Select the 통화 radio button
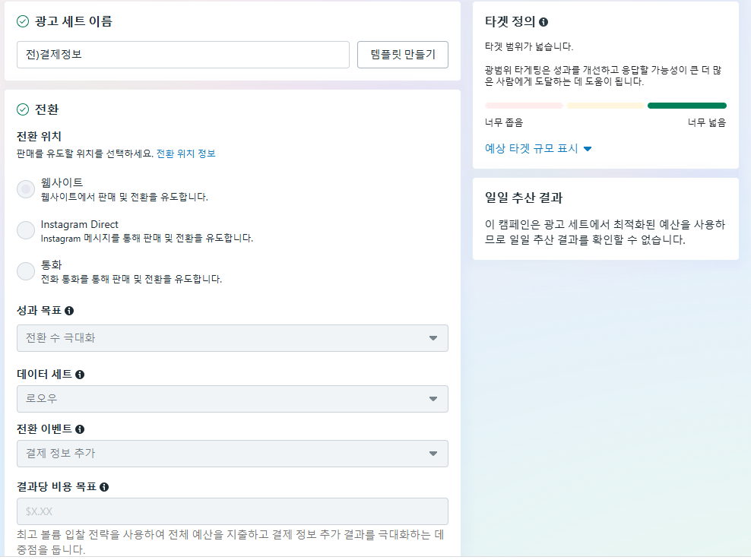Image resolution: width=751 pixels, height=560 pixels. [26, 271]
